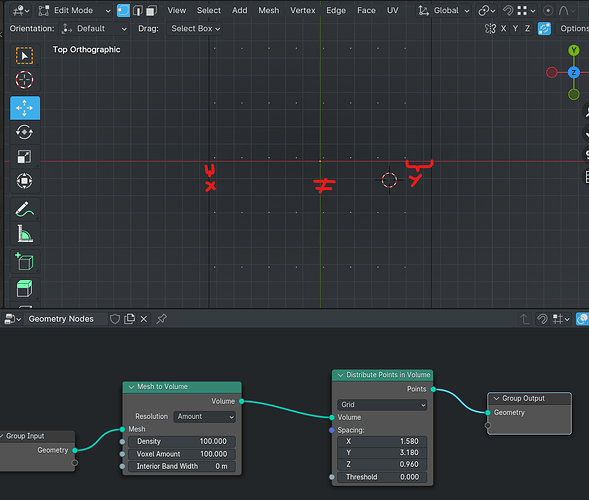
Task: Select the Scale tool
Action: pyautogui.click(x=24, y=157)
